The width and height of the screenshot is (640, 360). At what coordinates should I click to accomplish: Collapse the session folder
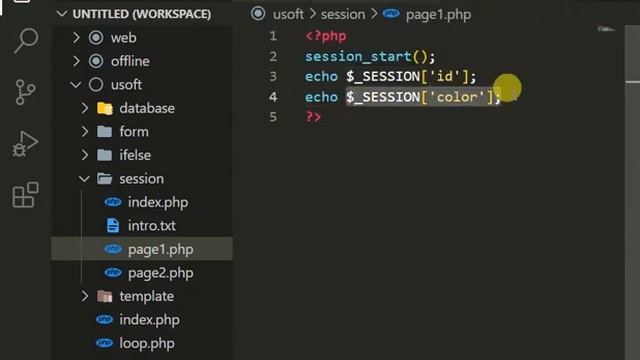coord(84,179)
